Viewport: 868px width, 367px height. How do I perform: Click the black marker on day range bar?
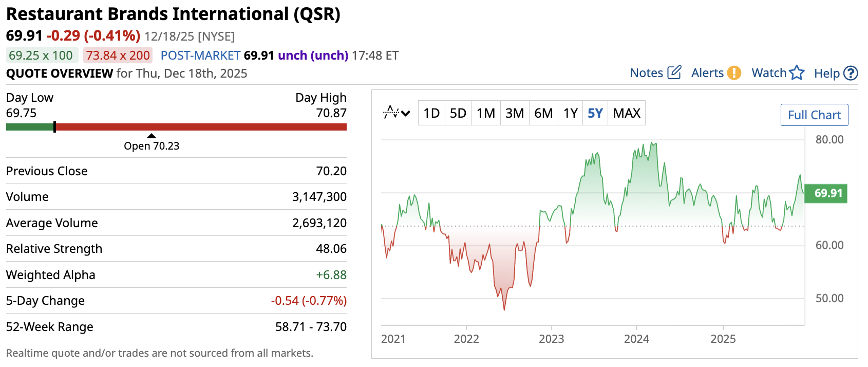coord(54,127)
